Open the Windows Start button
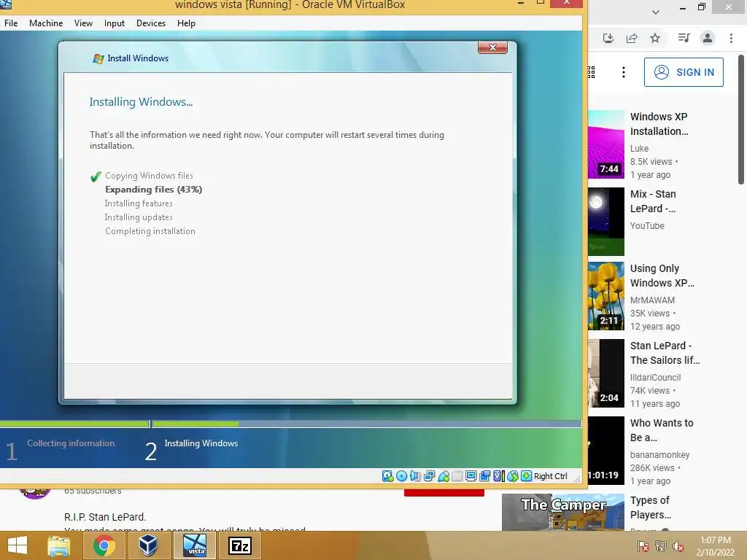This screenshot has width=747, height=560. pos(18,545)
